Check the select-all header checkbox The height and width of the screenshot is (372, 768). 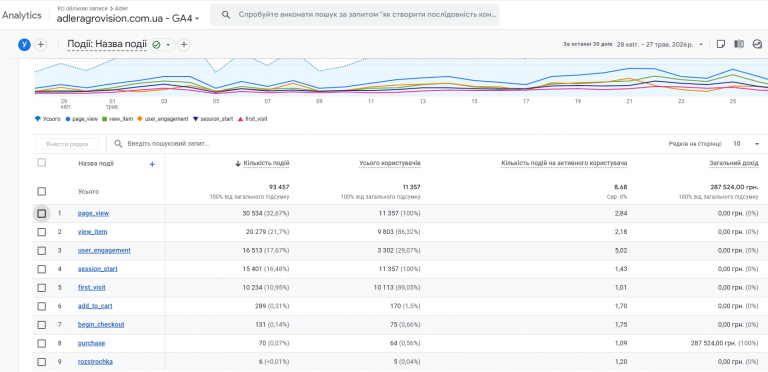[42, 163]
